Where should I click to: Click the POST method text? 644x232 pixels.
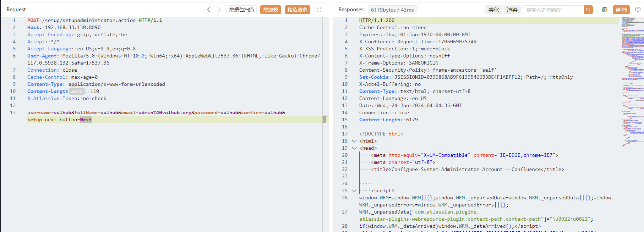pyautogui.click(x=33, y=20)
